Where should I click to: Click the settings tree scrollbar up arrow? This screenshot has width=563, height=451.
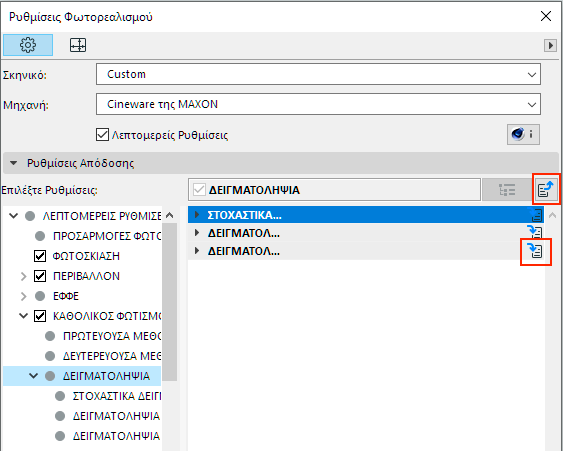click(x=169, y=215)
